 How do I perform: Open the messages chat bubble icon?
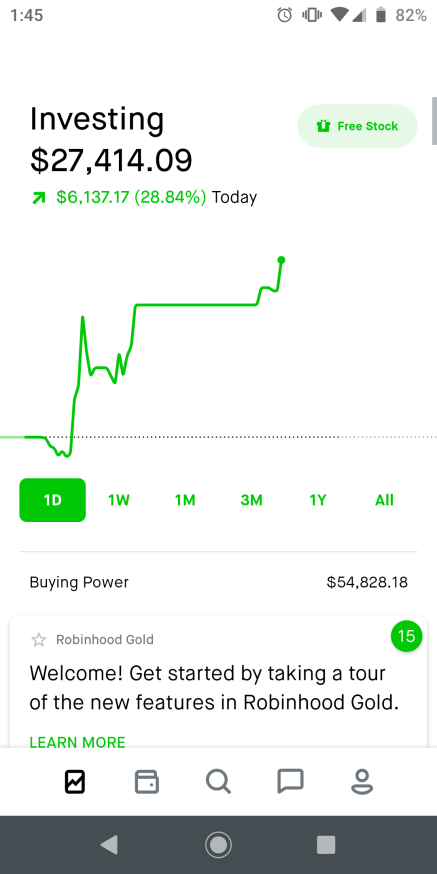pos(290,781)
